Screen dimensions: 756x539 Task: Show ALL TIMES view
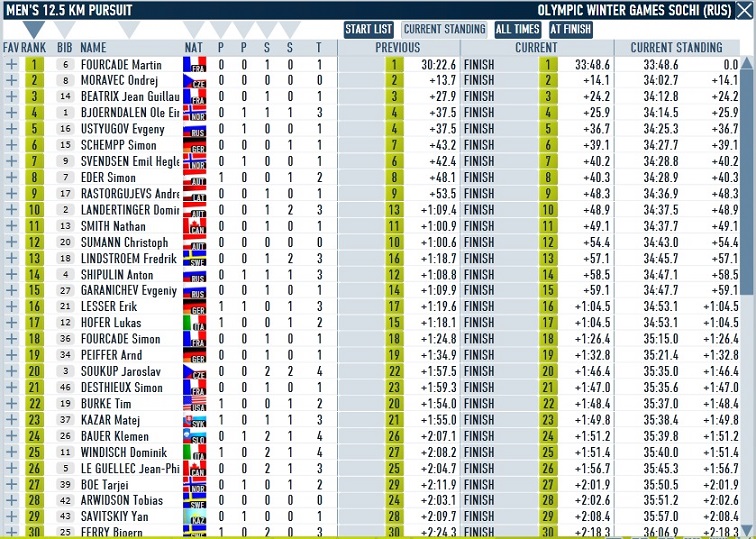pos(517,29)
